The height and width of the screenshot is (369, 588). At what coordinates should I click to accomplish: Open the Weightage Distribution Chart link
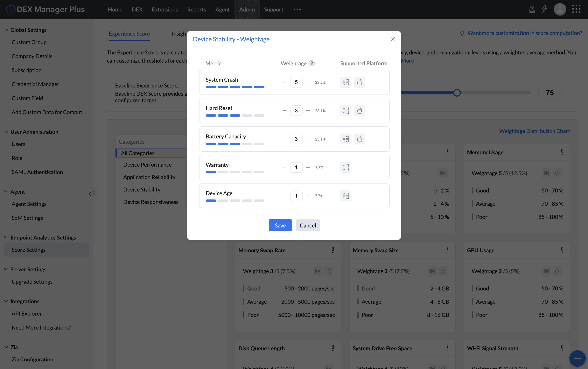534,131
